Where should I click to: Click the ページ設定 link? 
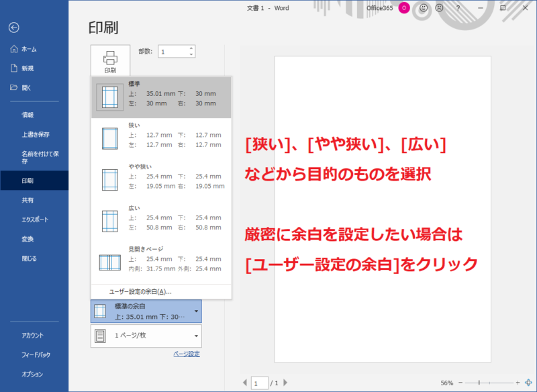(187, 354)
